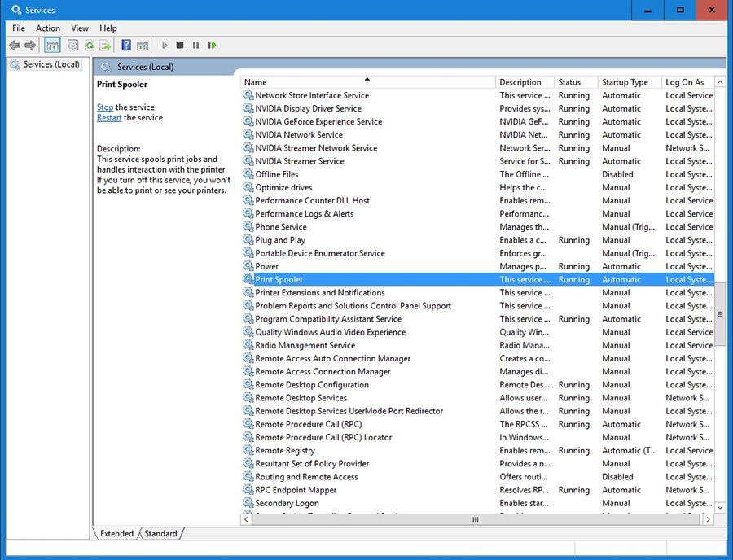The image size is (733, 560).
Task: Open the Action menu
Action: [48, 28]
